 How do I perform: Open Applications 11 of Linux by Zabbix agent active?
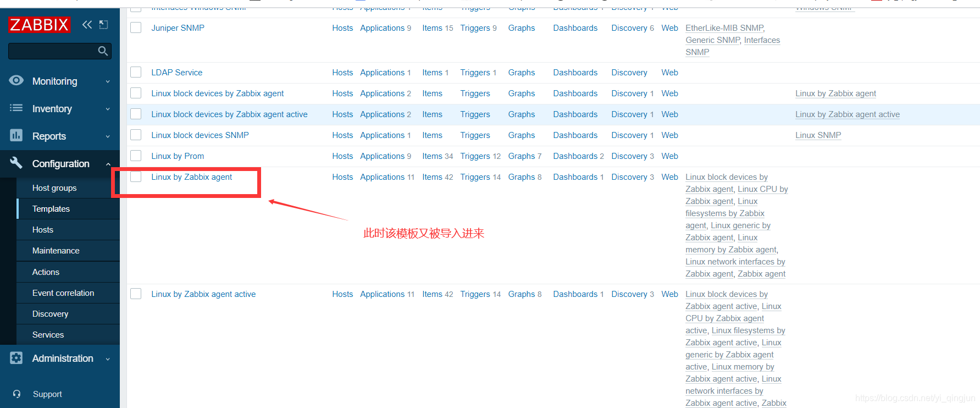[387, 294]
